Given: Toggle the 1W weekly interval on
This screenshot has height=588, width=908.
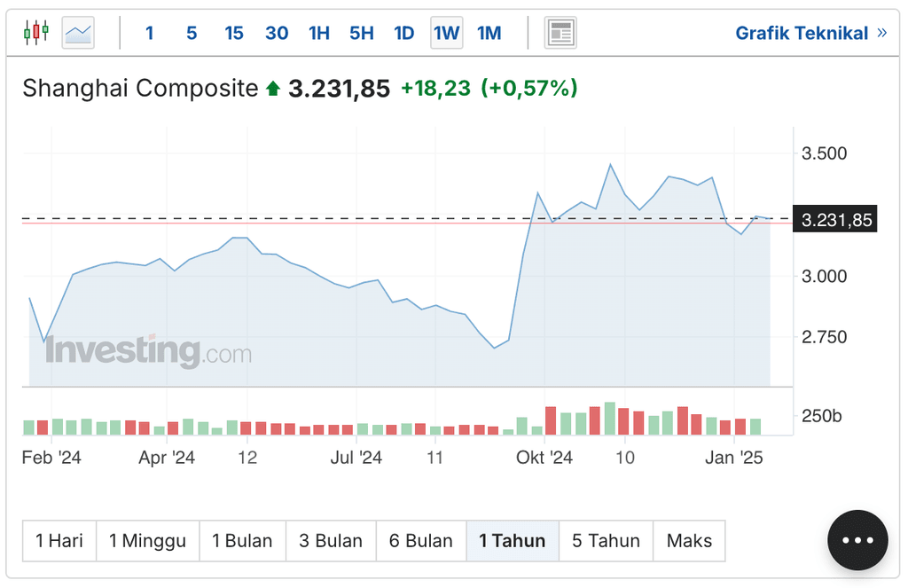Looking at the screenshot, I should [x=446, y=33].
